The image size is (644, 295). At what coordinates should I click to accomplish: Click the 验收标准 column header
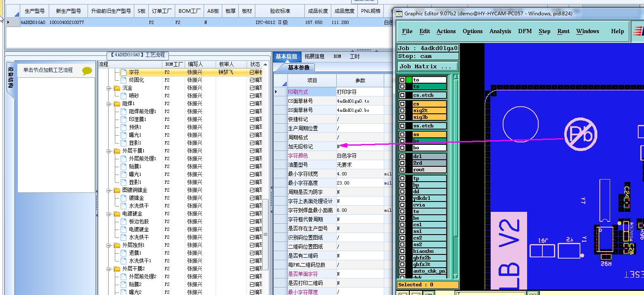[280, 11]
